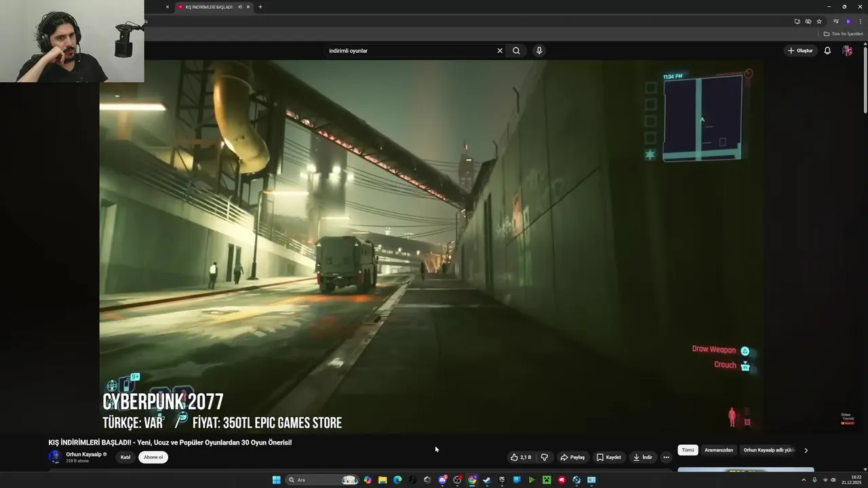868x488 pixels.
Task: Open the Chrome three-dot menu
Action: click(x=860, y=21)
